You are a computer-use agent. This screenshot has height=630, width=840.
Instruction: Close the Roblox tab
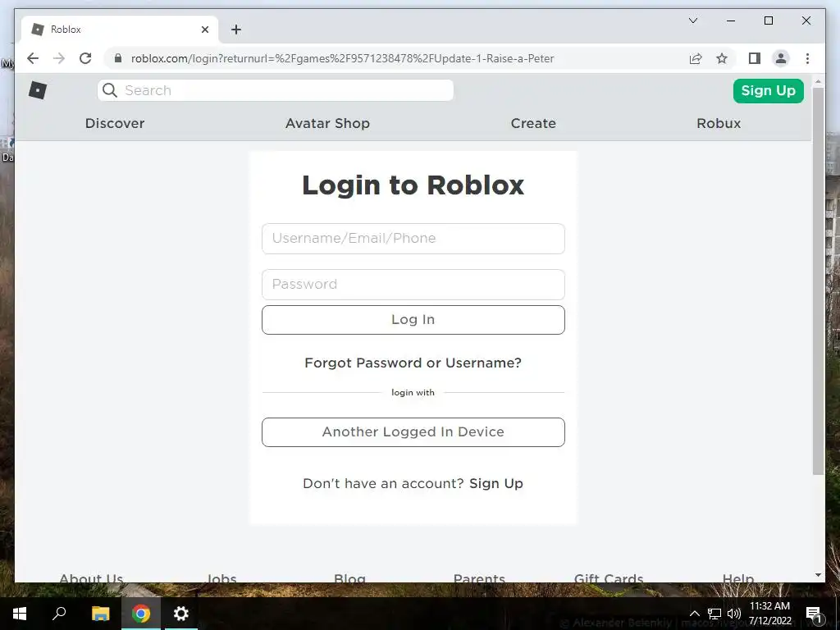204,30
